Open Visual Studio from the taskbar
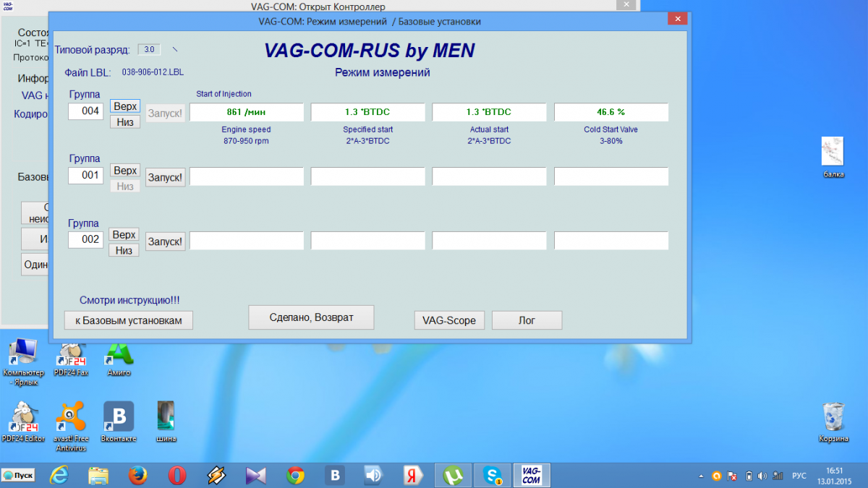The width and height of the screenshot is (868, 488). (256, 475)
